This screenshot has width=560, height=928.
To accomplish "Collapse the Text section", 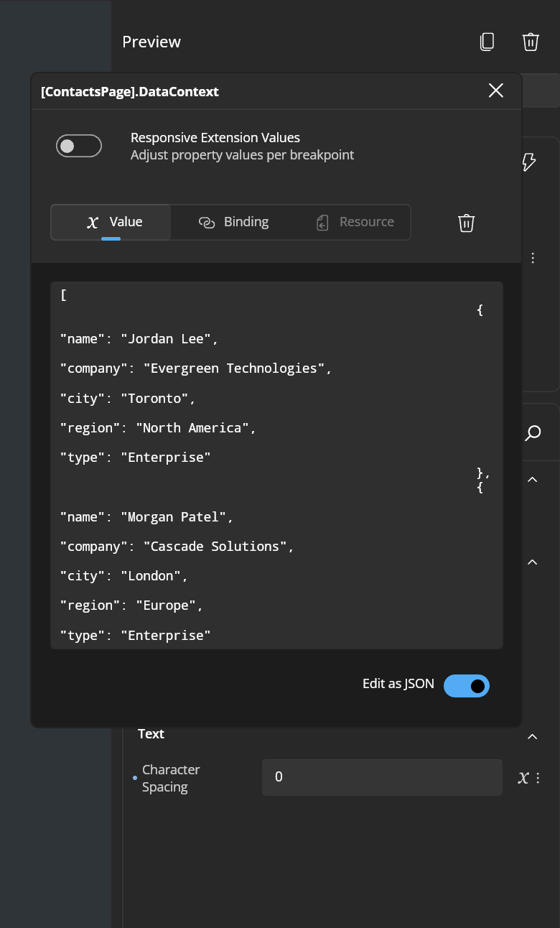I will point(533,736).
